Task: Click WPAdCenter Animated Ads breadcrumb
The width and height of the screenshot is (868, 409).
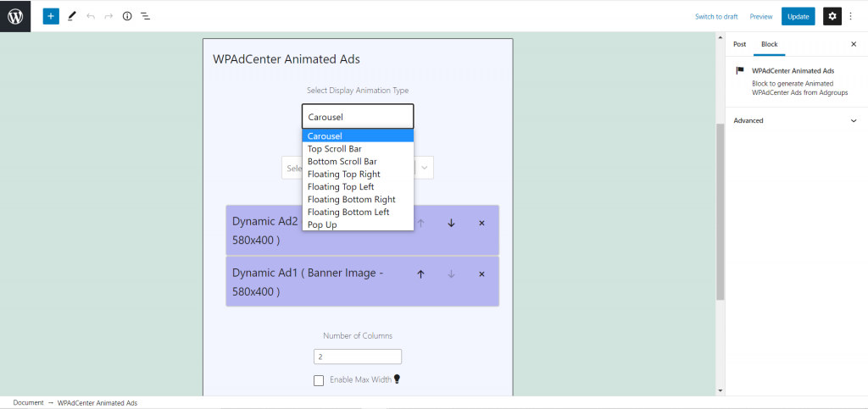Action: (97, 403)
